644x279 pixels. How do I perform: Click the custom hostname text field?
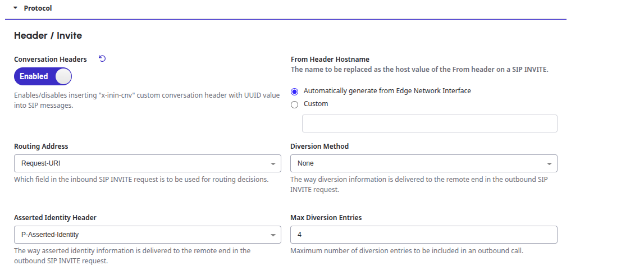click(x=430, y=124)
